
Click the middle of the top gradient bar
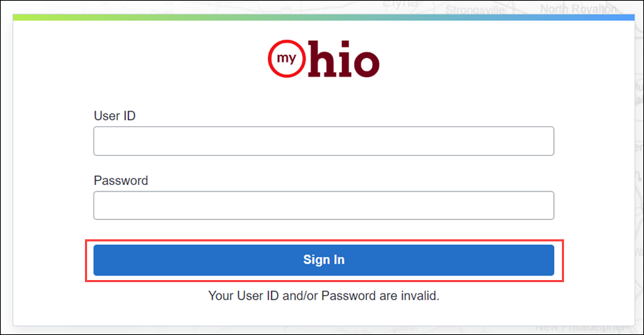tap(323, 17)
